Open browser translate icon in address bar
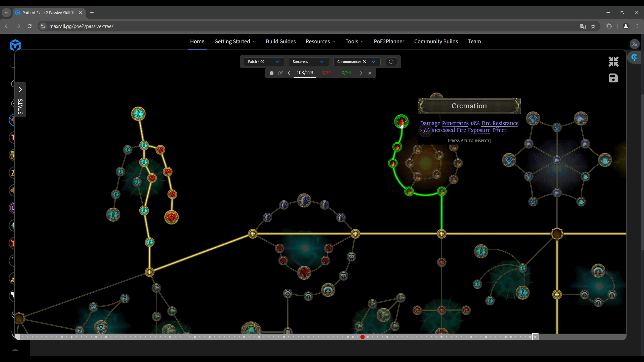 point(583,26)
